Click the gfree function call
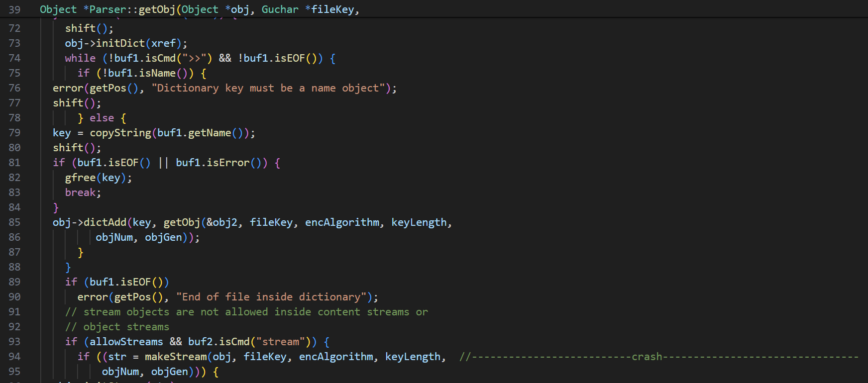868x383 pixels. (x=80, y=178)
